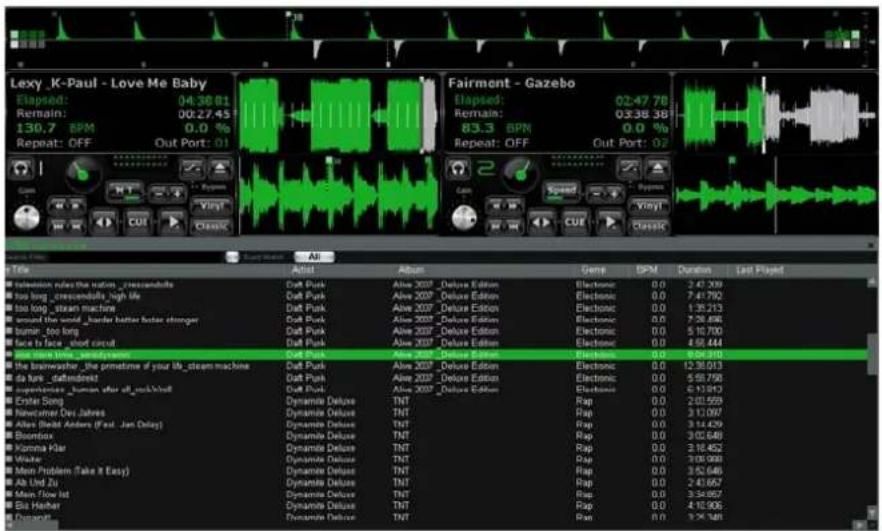882x531 pixels.
Task: Sort the list by Artist column
Action: point(303,270)
